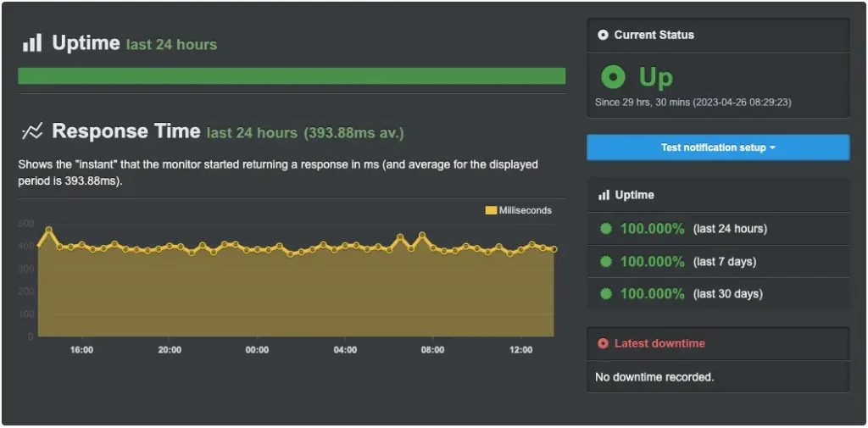The image size is (868, 428).
Task: Click the small bar icon in Uptime panel
Action: [x=604, y=195]
